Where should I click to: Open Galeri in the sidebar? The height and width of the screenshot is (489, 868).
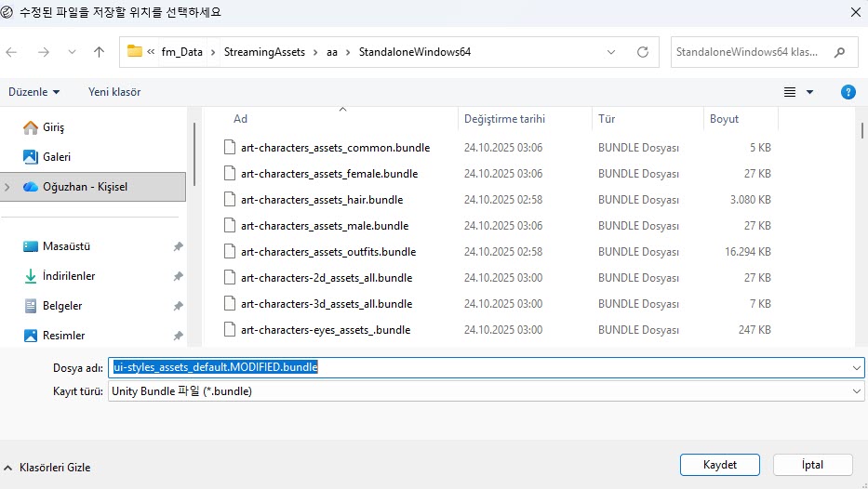tap(56, 157)
